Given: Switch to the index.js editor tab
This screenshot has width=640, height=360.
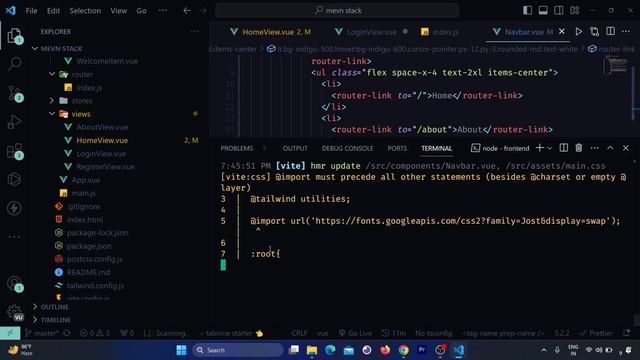Looking at the screenshot, I should point(440,32).
